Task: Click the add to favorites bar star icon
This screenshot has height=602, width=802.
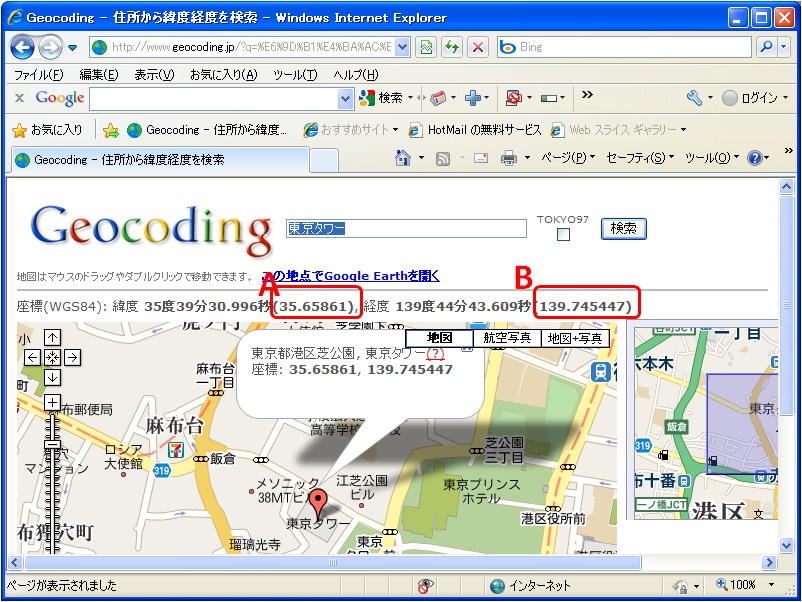Action: point(110,130)
